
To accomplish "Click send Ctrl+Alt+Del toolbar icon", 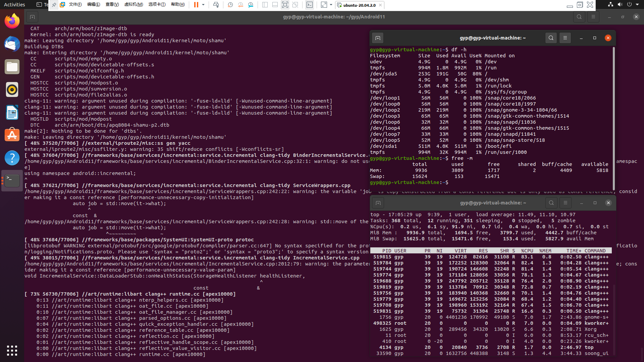I will tap(216, 5).
